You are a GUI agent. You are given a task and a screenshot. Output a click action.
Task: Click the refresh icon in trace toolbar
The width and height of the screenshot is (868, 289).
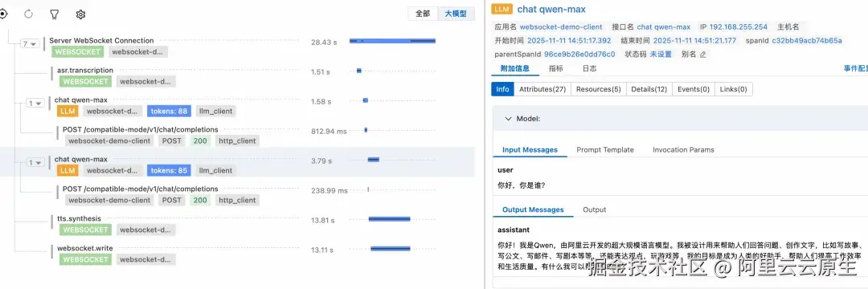(29, 14)
